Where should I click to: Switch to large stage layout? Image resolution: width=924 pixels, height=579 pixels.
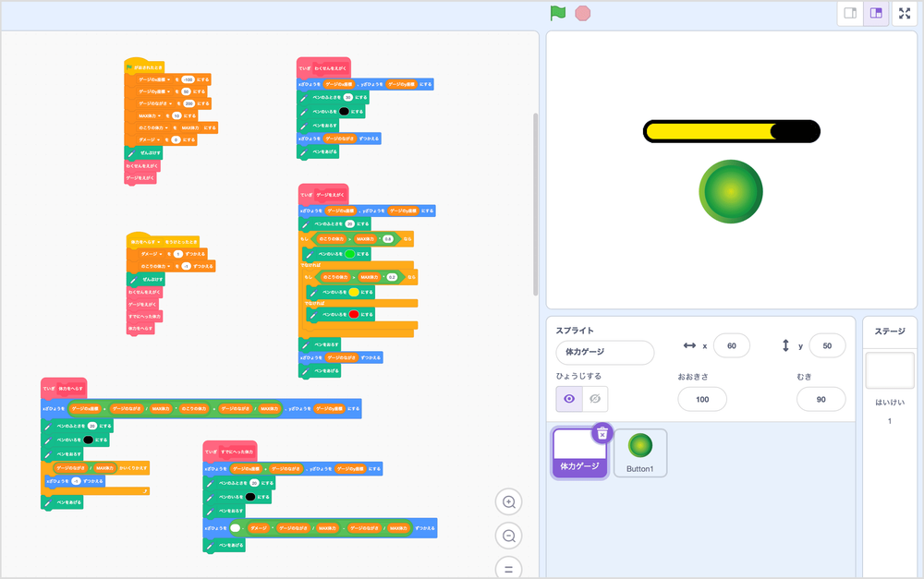coord(876,14)
